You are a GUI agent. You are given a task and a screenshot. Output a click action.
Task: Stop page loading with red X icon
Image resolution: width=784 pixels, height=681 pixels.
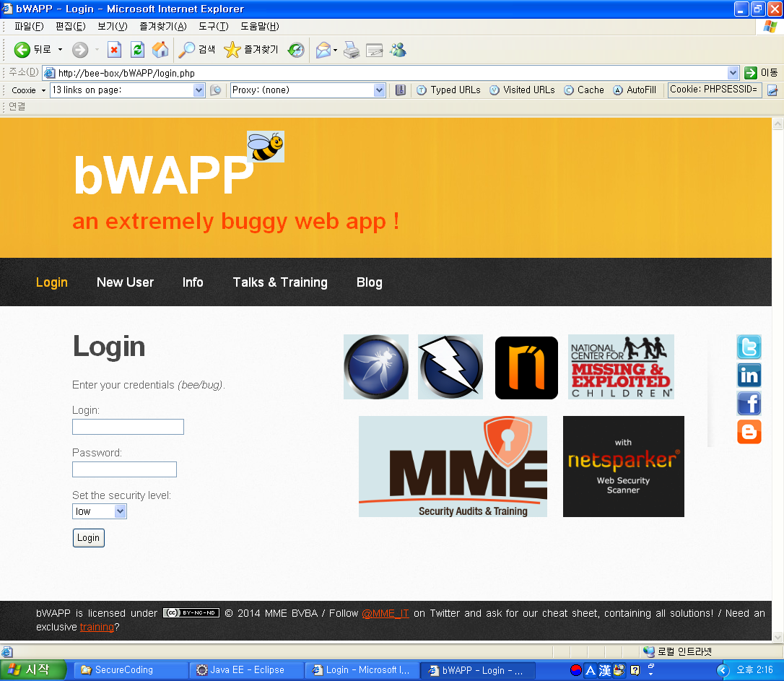click(115, 50)
